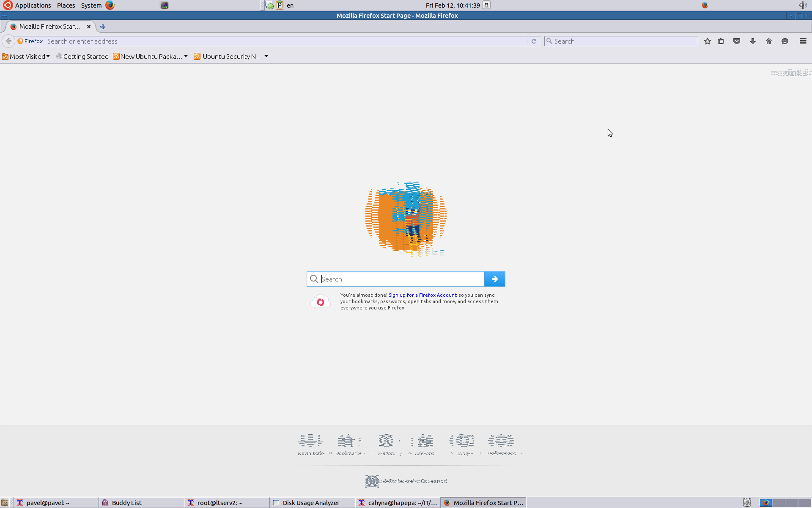This screenshot has height=508, width=812.
Task: Click the bookmark star icon
Action: pyautogui.click(x=707, y=41)
